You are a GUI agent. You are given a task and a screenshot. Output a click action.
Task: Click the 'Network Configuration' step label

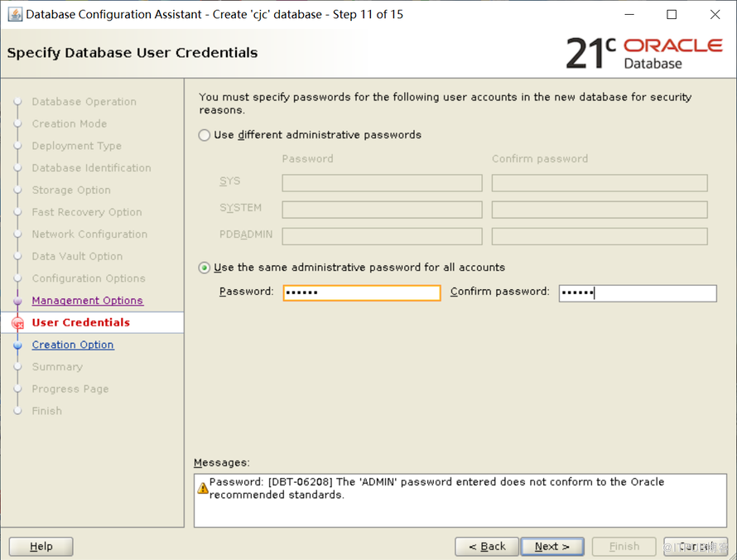pos(89,234)
